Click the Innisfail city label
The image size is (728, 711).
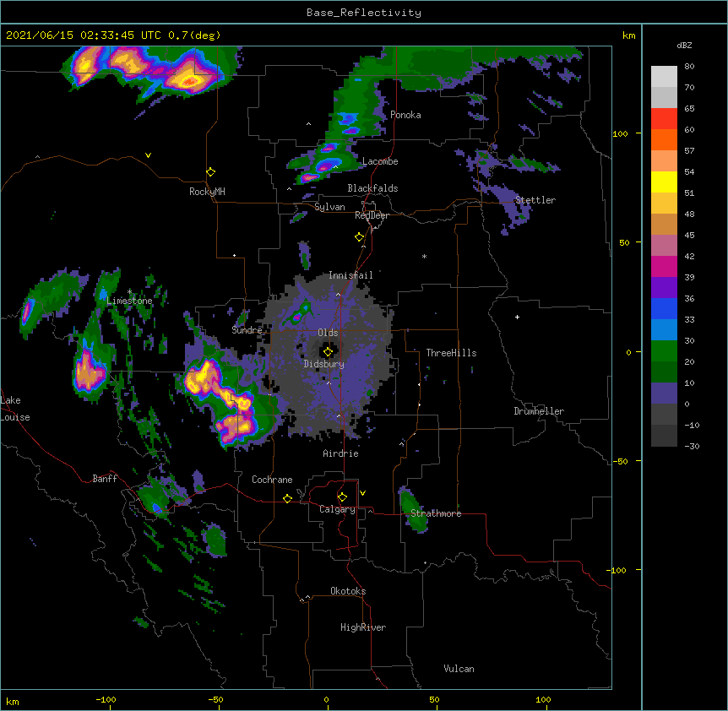click(350, 275)
